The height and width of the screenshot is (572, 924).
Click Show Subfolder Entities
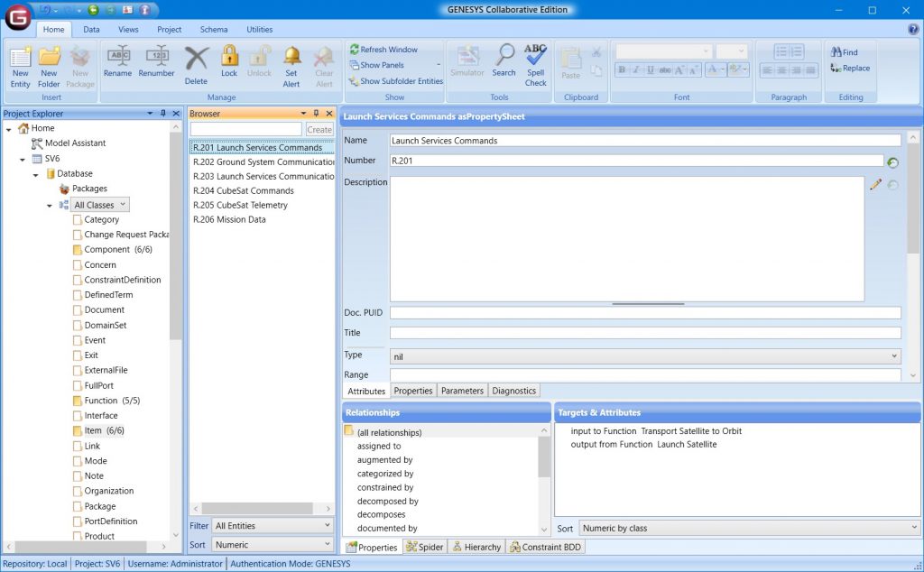tap(396, 81)
